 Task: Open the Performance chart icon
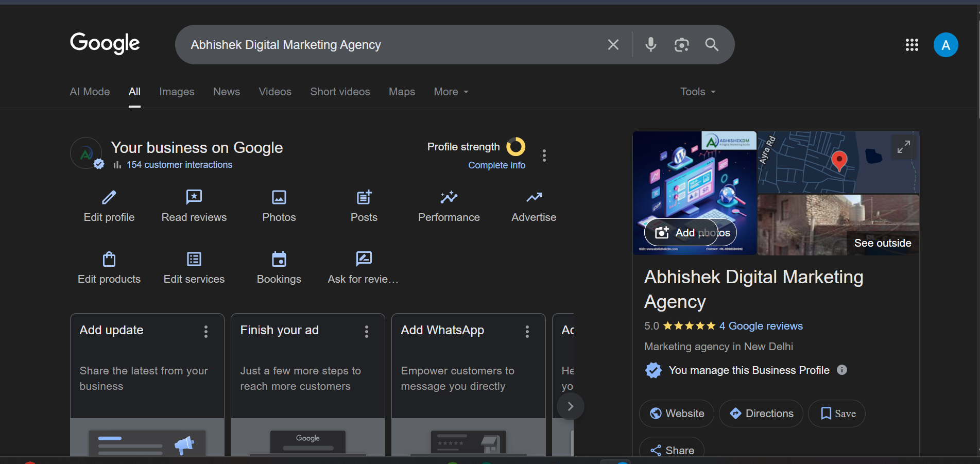tap(449, 197)
